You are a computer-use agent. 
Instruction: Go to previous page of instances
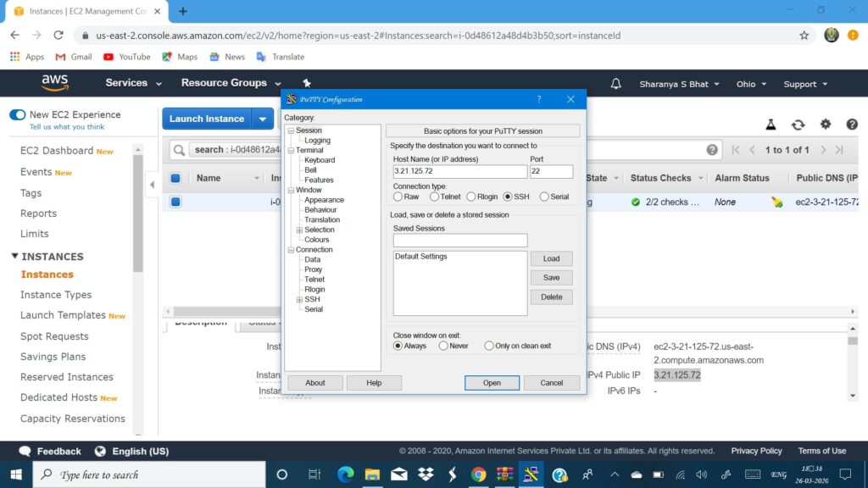(752, 150)
